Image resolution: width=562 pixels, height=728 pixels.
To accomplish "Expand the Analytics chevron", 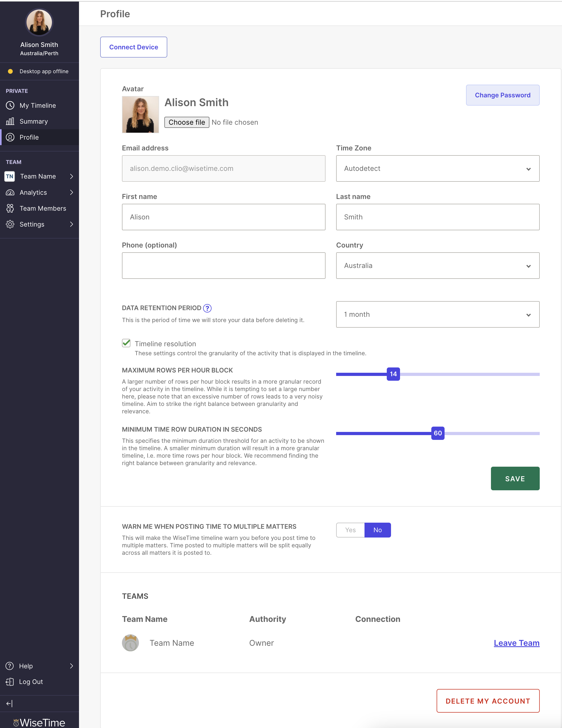I will click(71, 192).
